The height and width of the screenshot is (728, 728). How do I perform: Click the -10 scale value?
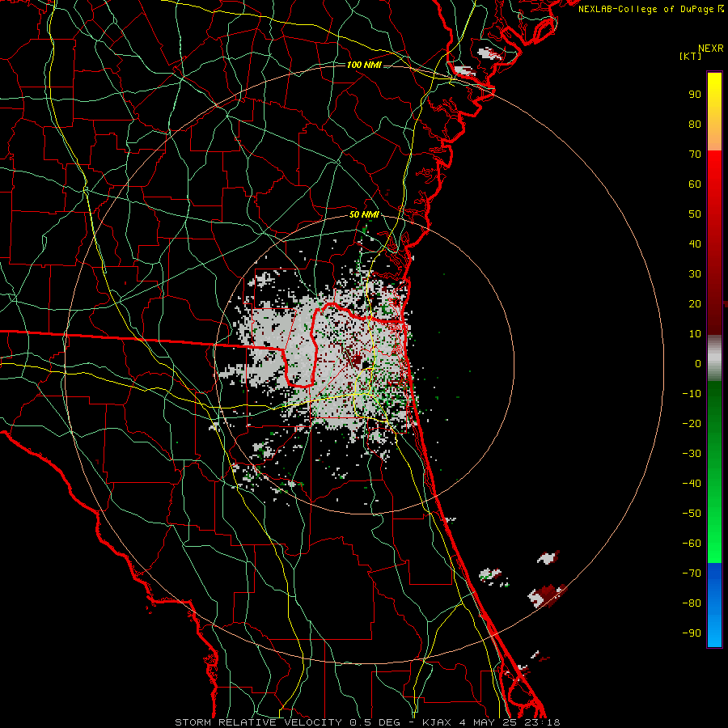pyautogui.click(x=692, y=394)
